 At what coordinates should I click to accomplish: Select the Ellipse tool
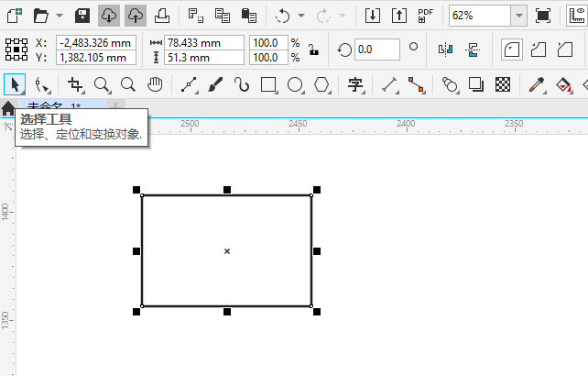295,85
